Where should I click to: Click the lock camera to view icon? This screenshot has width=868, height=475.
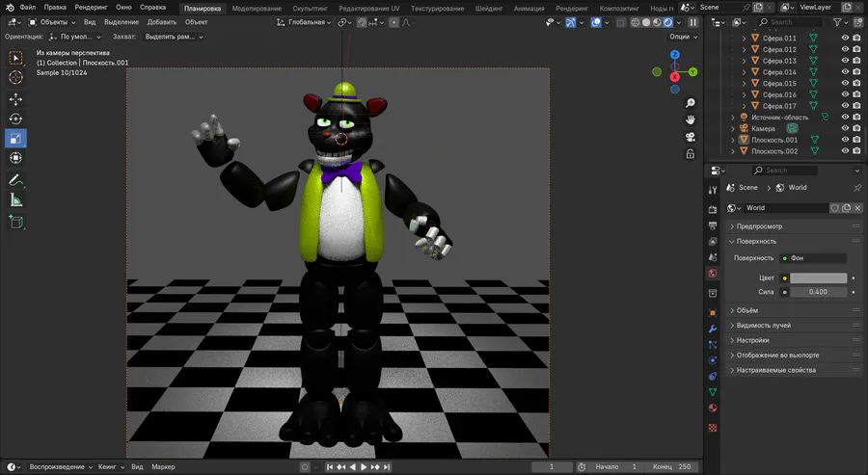tap(691, 154)
